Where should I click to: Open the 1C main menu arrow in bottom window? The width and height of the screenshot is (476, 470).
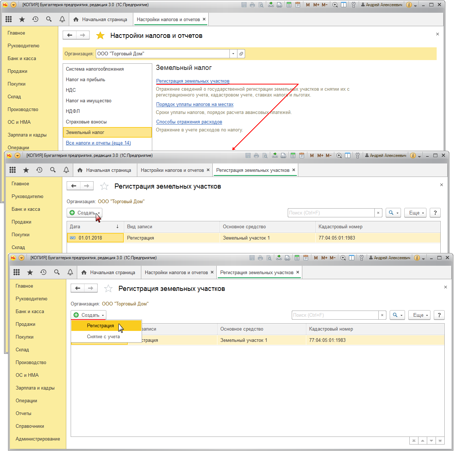click(21, 258)
